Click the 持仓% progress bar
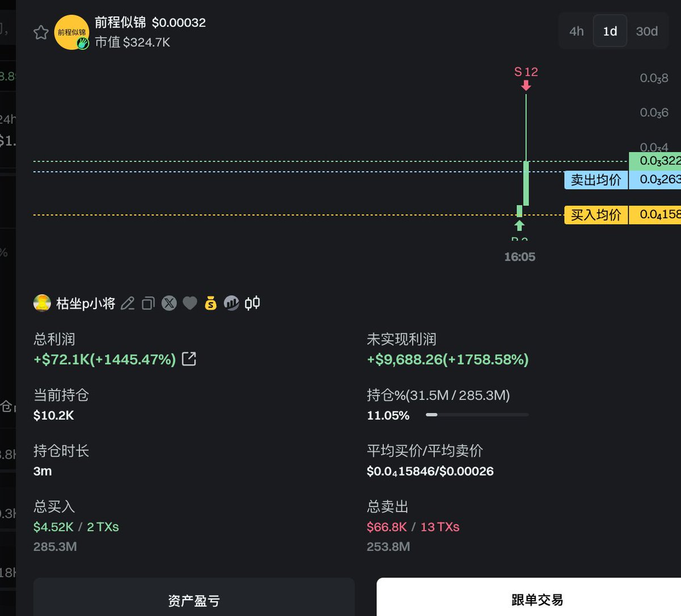This screenshot has width=681, height=616. click(477, 415)
